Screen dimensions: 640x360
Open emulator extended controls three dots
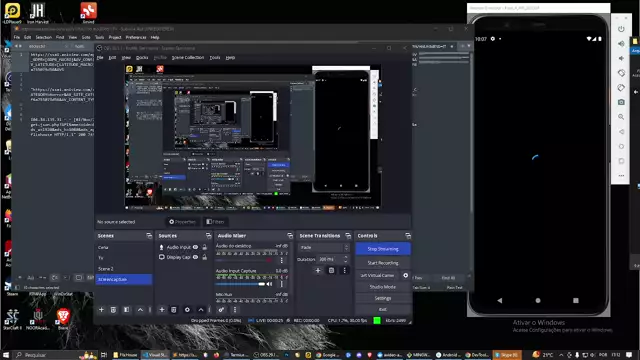[621, 176]
